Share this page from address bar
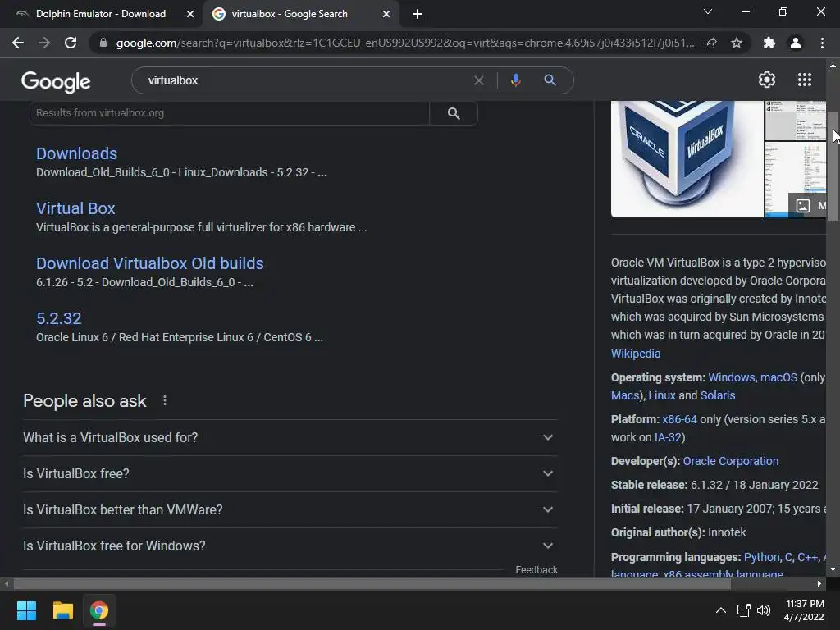This screenshot has width=840, height=630. click(710, 43)
